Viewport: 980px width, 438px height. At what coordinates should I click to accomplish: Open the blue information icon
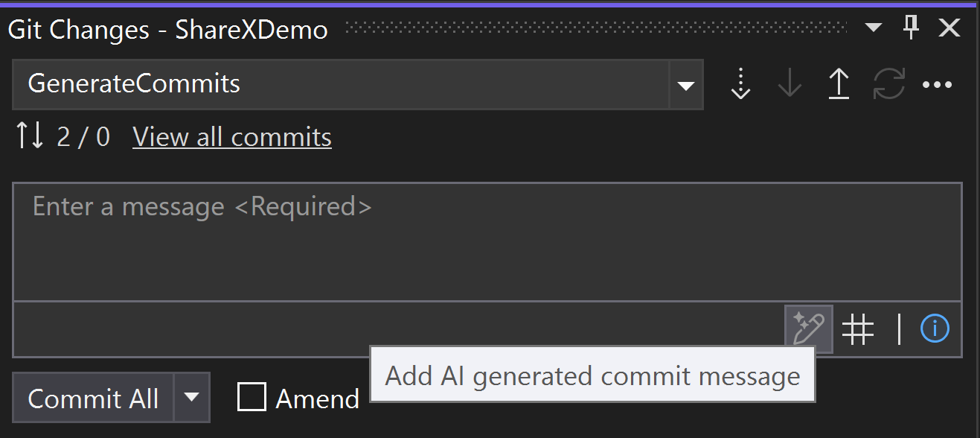point(935,328)
